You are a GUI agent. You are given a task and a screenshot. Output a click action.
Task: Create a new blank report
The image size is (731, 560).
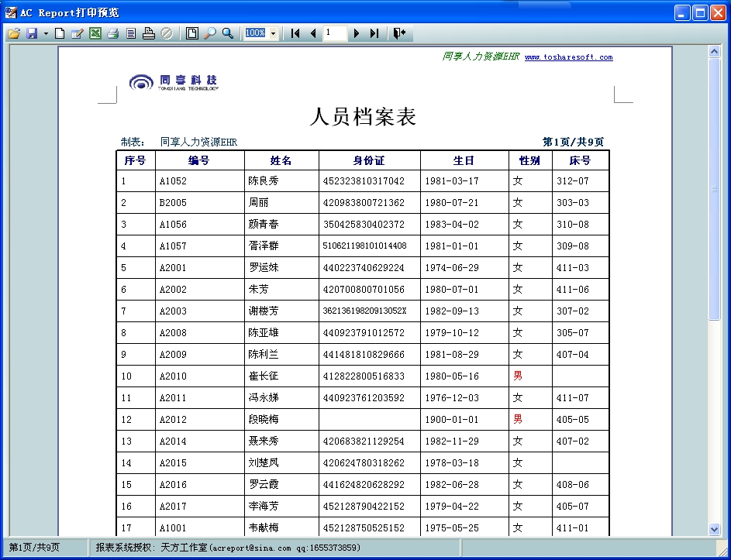60,33
